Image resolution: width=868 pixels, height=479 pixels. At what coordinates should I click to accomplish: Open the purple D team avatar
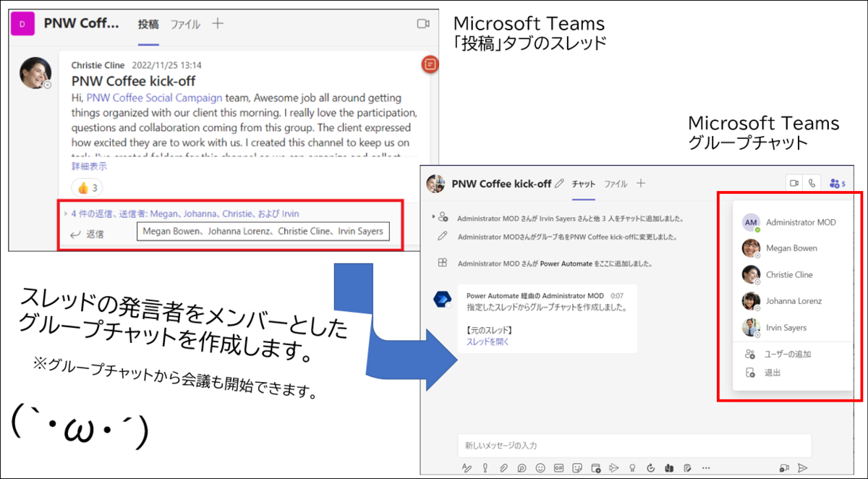click(23, 24)
